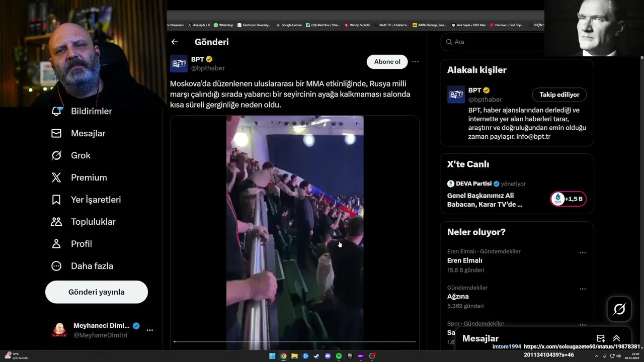Open Electronic Diversity bookmark
The height and width of the screenshot is (362, 644).
(x=254, y=25)
